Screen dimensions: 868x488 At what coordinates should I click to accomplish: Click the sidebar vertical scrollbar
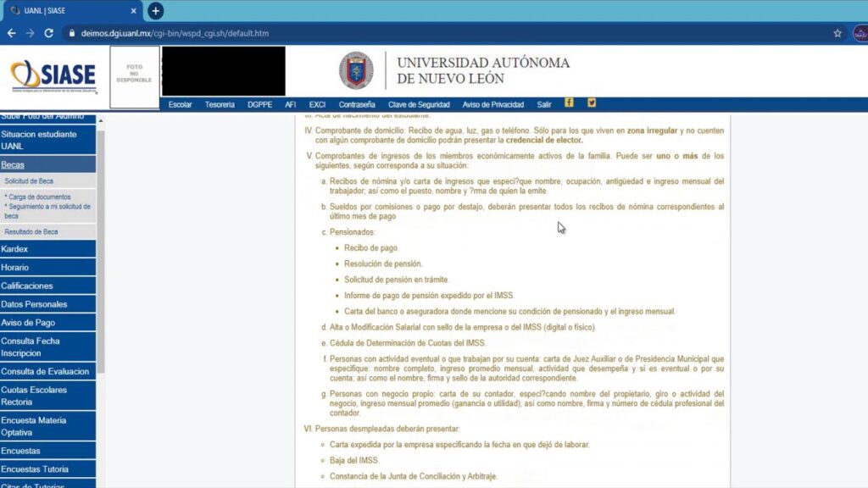pyautogui.click(x=100, y=252)
